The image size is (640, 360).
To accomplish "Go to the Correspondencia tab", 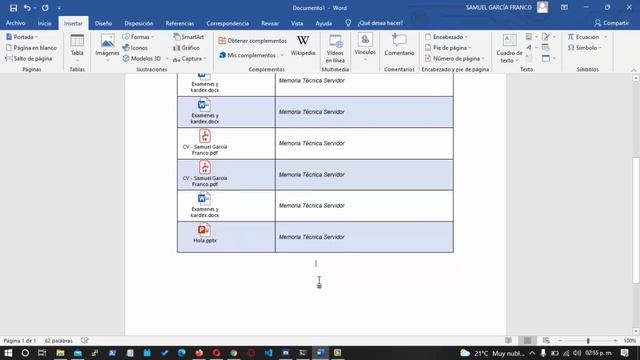I will pyautogui.click(x=228, y=23).
